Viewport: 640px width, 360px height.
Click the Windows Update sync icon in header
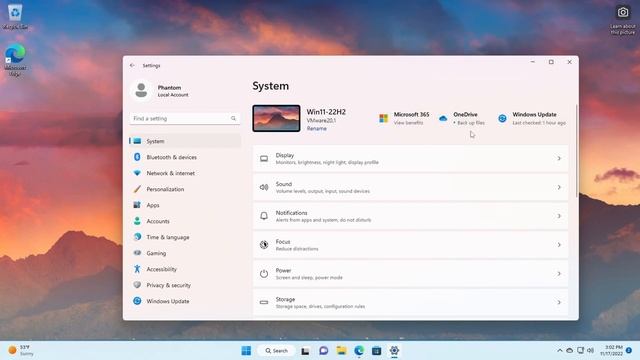tap(502, 118)
